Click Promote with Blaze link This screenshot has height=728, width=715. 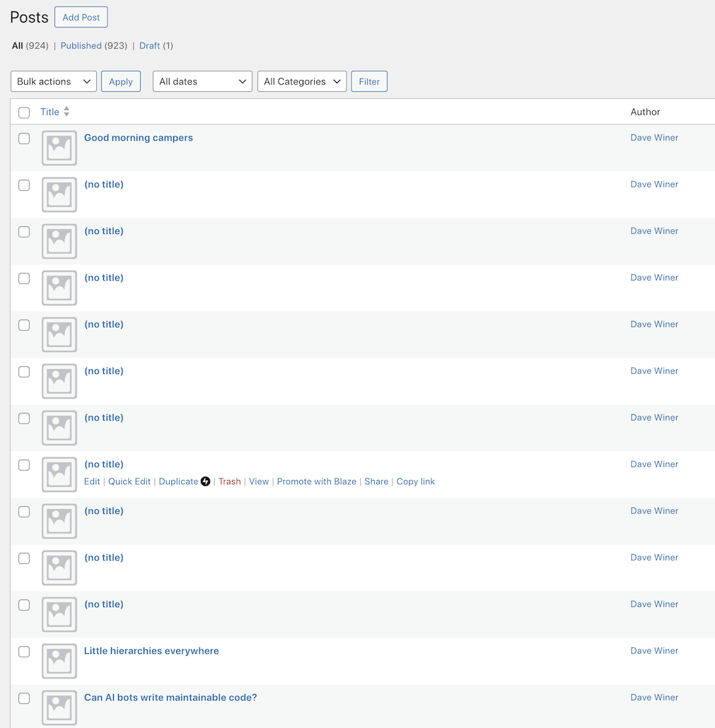click(x=316, y=481)
